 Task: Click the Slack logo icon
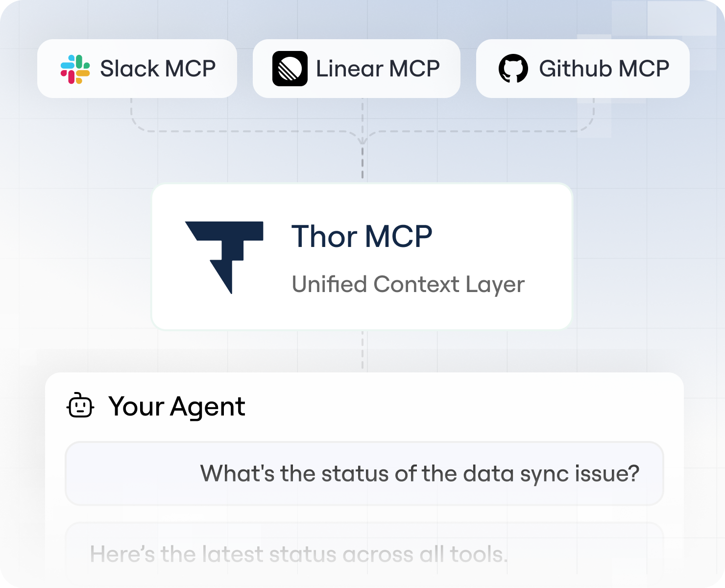[75, 69]
